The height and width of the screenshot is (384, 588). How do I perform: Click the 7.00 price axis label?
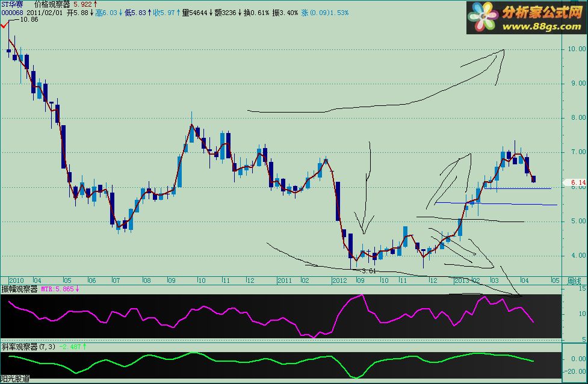pyautogui.click(x=578, y=152)
